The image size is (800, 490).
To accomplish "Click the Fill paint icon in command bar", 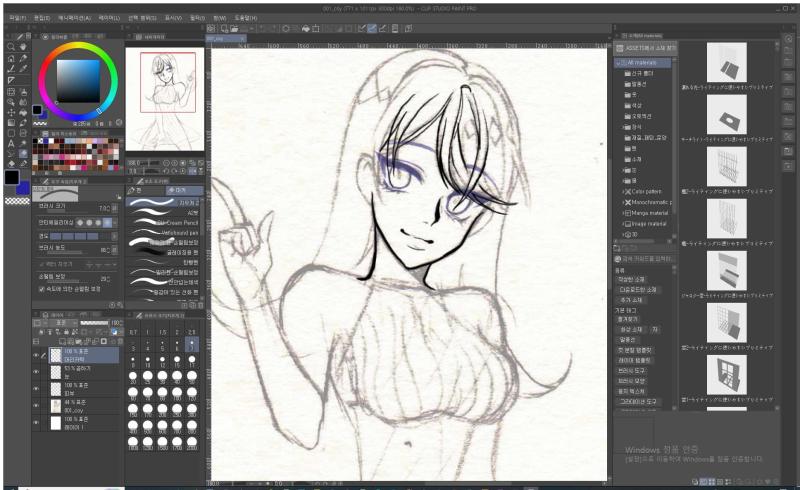I will (305, 29).
